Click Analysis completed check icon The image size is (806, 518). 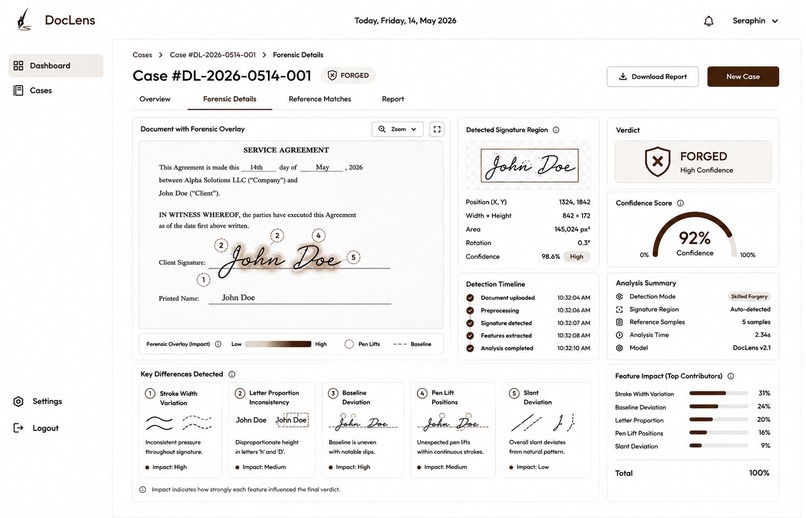470,348
